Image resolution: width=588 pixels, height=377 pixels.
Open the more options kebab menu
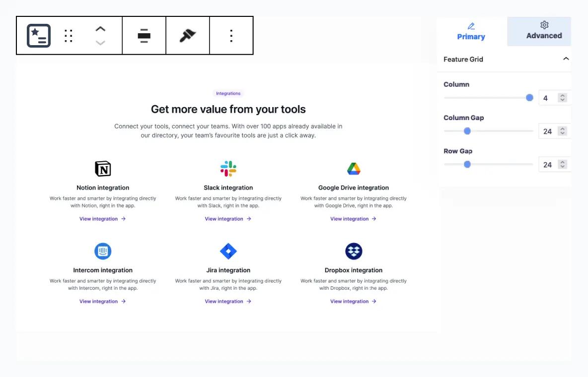pos(231,35)
